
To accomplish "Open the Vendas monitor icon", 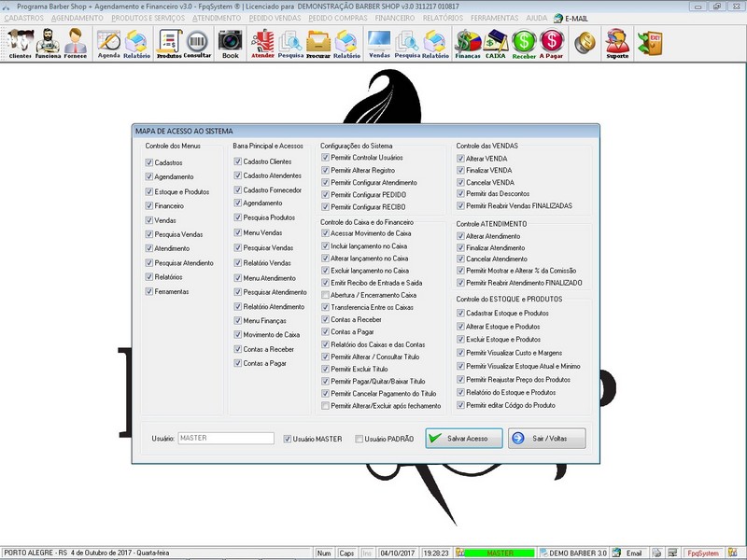I will tap(379, 43).
